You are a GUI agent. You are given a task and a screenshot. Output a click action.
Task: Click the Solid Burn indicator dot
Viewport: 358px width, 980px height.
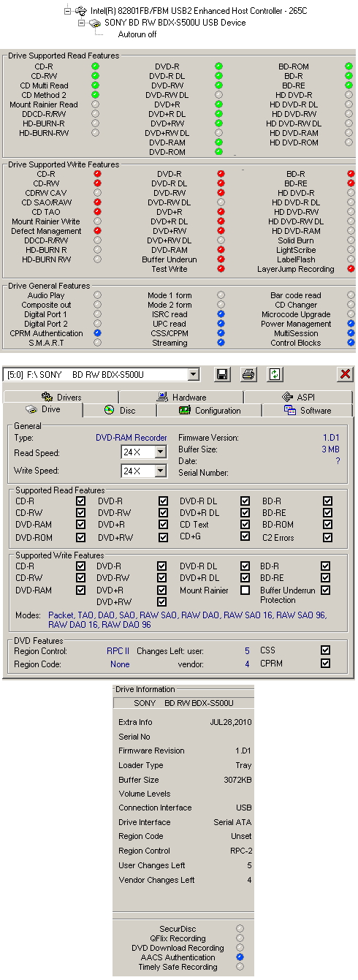pos(350,240)
